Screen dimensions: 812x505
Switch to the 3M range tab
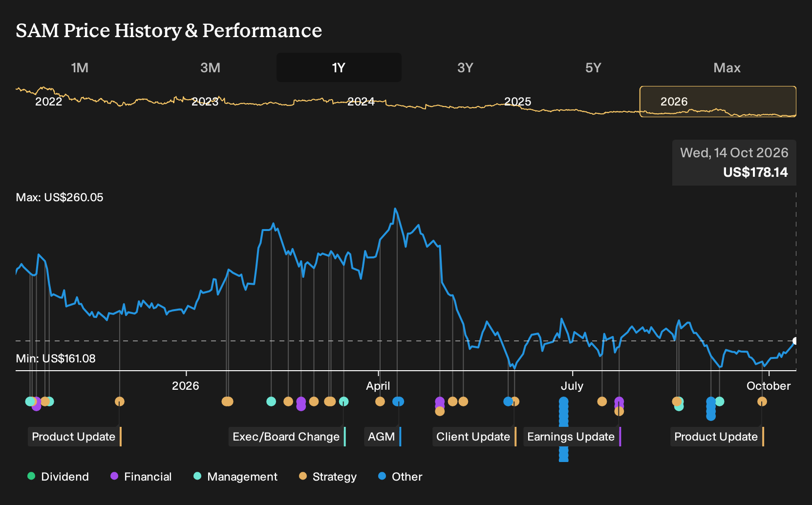(x=210, y=68)
